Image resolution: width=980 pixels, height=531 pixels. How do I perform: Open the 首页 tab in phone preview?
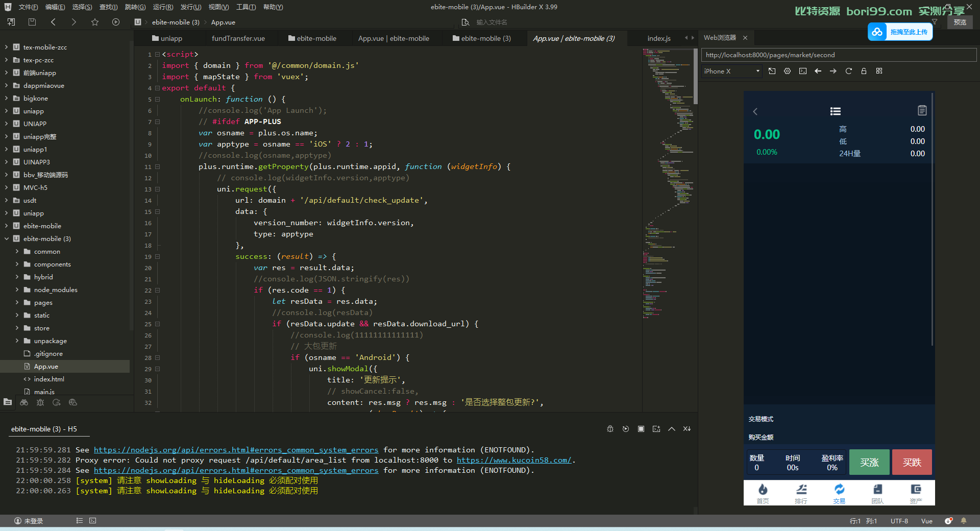pyautogui.click(x=763, y=493)
